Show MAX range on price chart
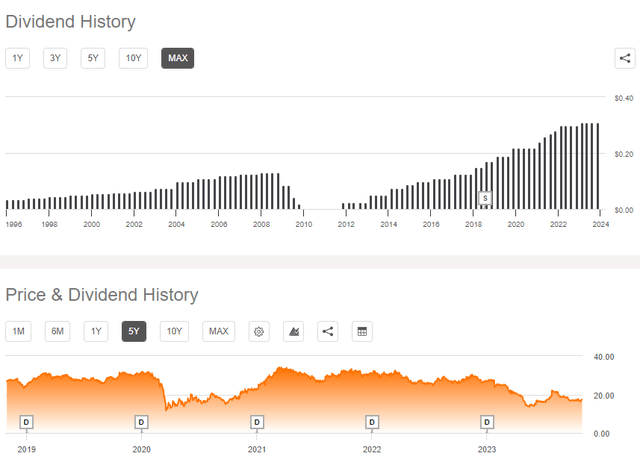The image size is (640, 465). click(x=218, y=331)
